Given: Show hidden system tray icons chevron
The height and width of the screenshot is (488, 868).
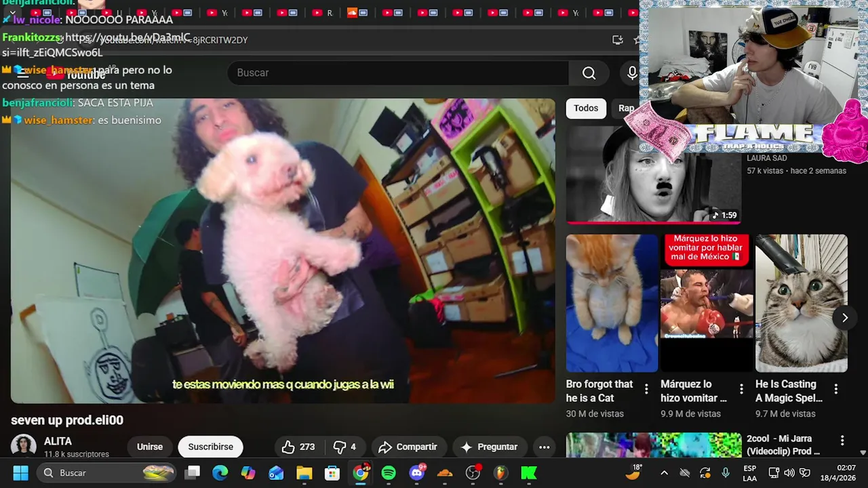Looking at the screenshot, I should [664, 472].
